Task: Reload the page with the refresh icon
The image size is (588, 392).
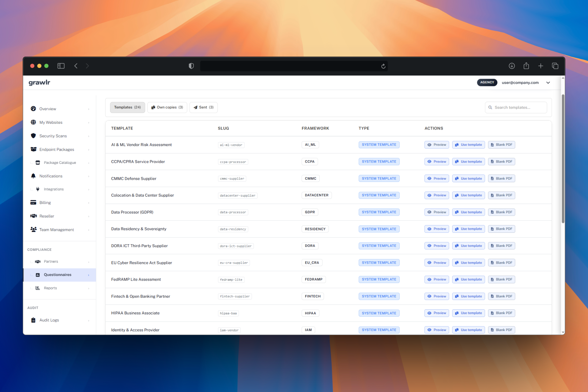Action: pos(383,66)
